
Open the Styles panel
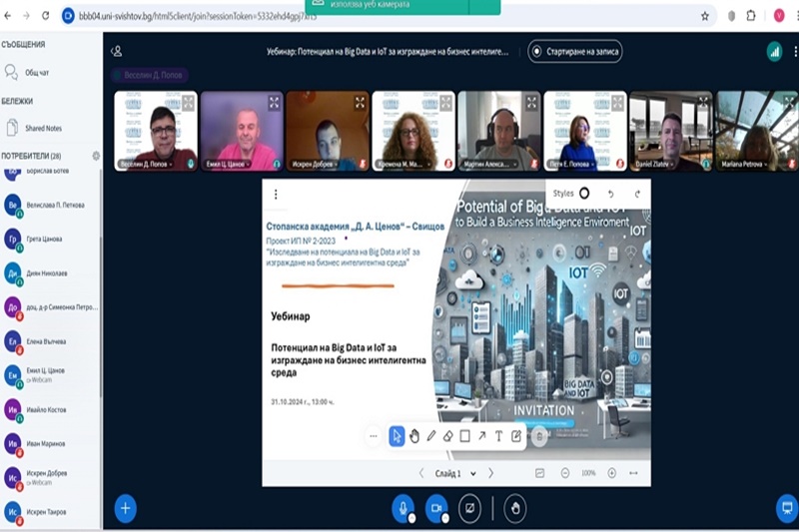[x=571, y=194]
